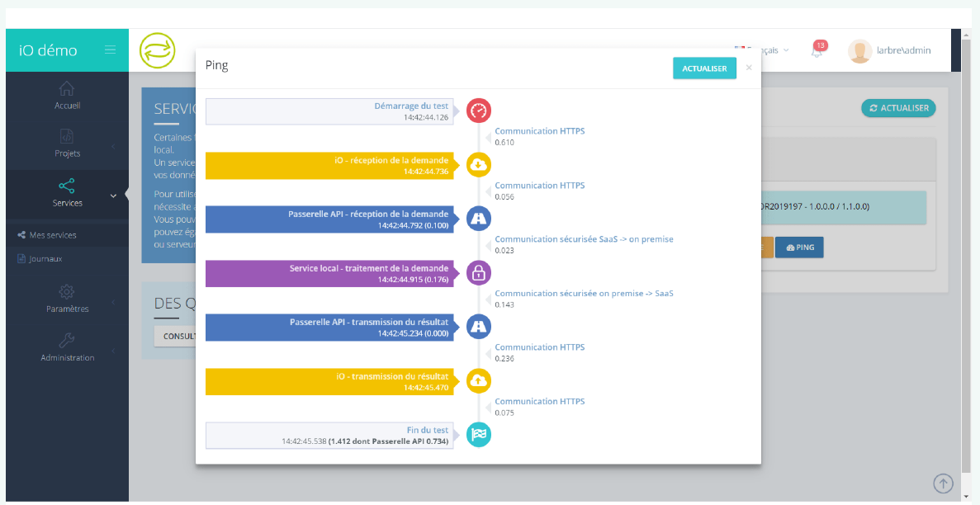Click ACTUALISER in the Ping dialog
Screen dimensions: 980x505
point(704,68)
